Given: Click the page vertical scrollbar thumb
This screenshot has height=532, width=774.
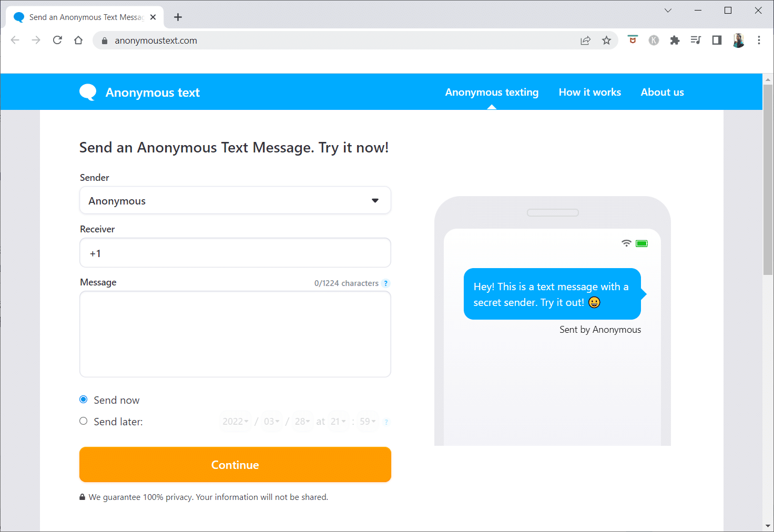Looking at the screenshot, I should (768, 179).
